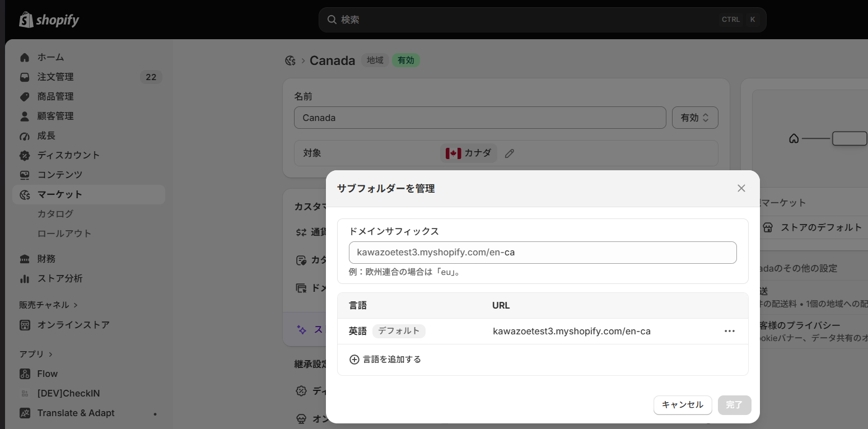Click the 成長 gauge icon
The image size is (868, 429).
click(25, 136)
